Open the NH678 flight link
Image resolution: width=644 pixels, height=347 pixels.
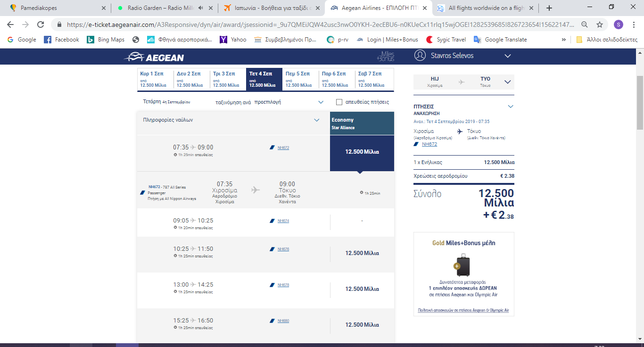point(283,285)
